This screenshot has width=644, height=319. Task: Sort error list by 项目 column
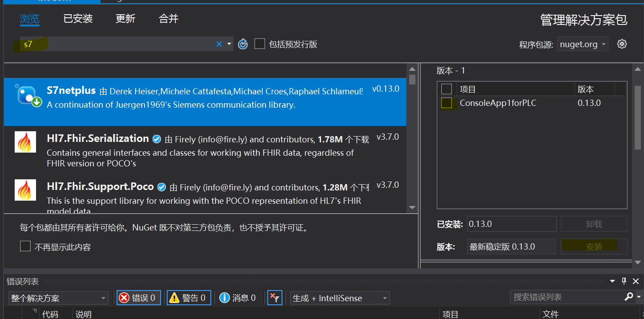coord(450,314)
